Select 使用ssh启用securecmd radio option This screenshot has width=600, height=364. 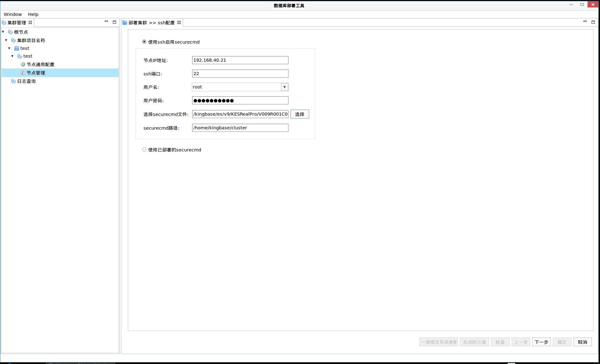[x=144, y=42]
